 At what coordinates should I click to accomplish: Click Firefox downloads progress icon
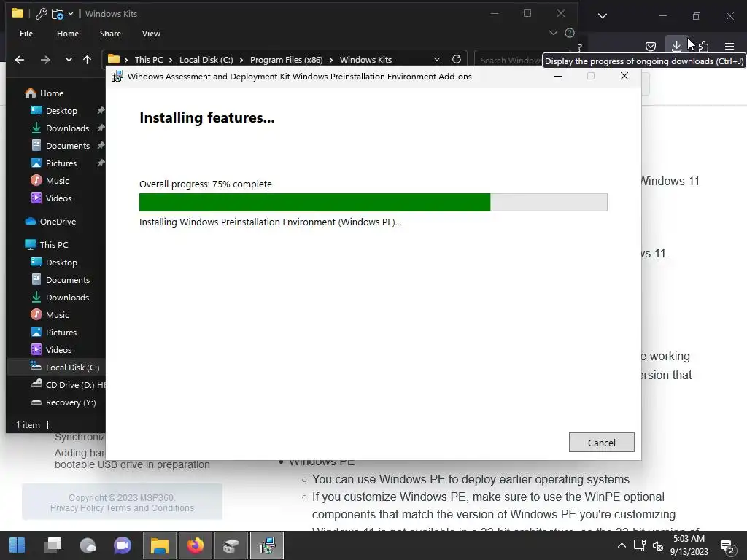(x=676, y=46)
